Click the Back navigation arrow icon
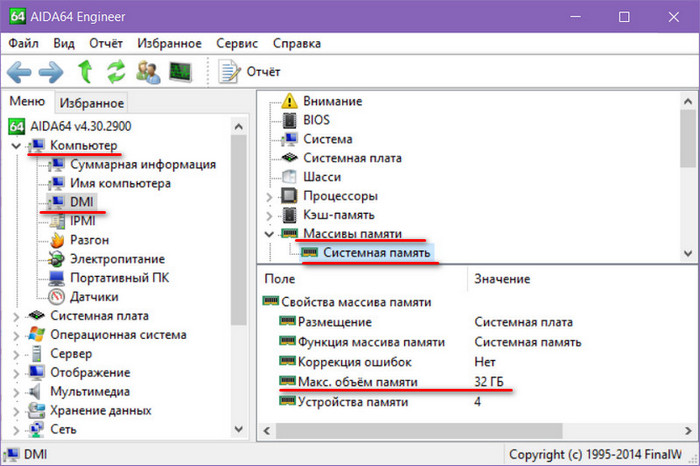Viewport: 700px width, 466px height. click(x=21, y=71)
